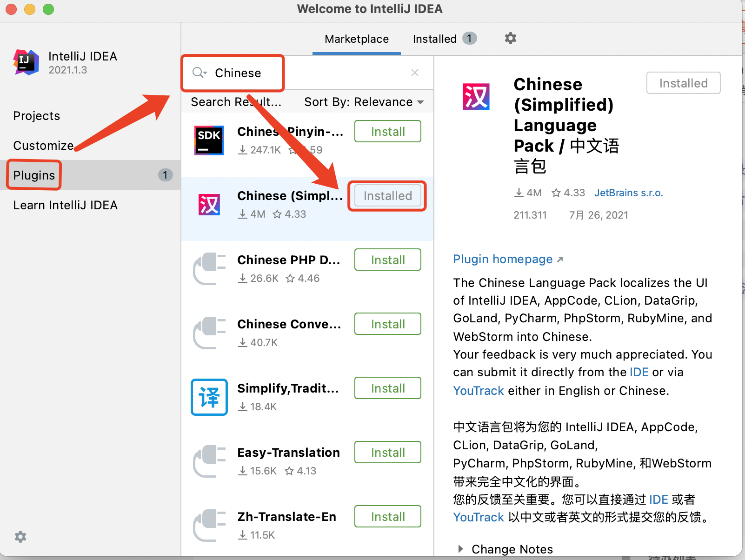The height and width of the screenshot is (560, 745).
Task: Click the Easy-Translation plug icon
Action: click(209, 461)
